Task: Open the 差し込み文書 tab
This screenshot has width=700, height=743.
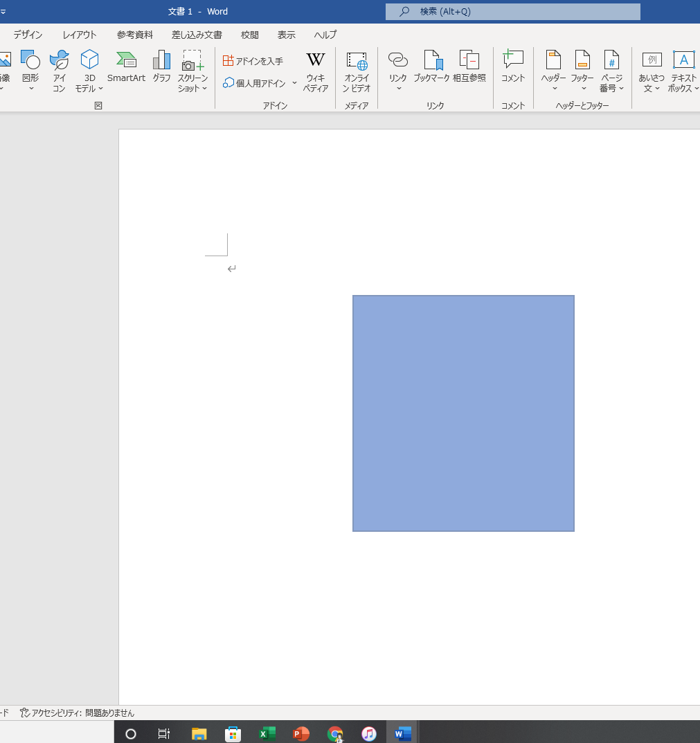Action: [x=197, y=35]
